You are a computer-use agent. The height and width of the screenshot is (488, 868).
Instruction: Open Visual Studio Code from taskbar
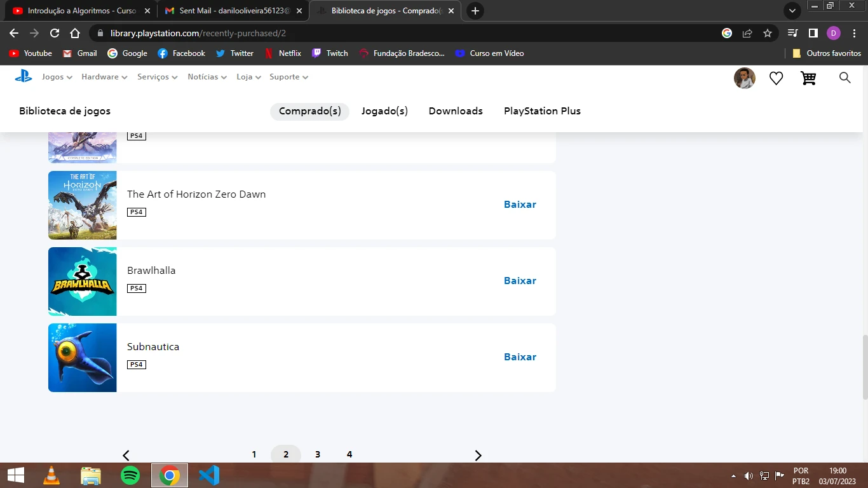(x=209, y=475)
